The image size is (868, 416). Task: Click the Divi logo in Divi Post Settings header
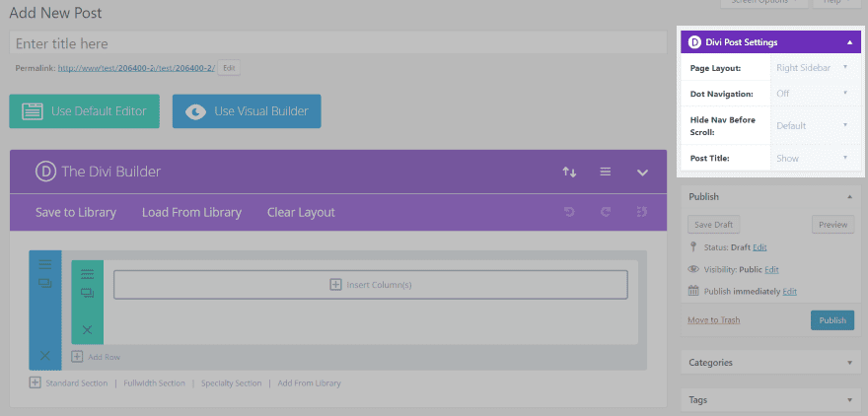(x=694, y=42)
